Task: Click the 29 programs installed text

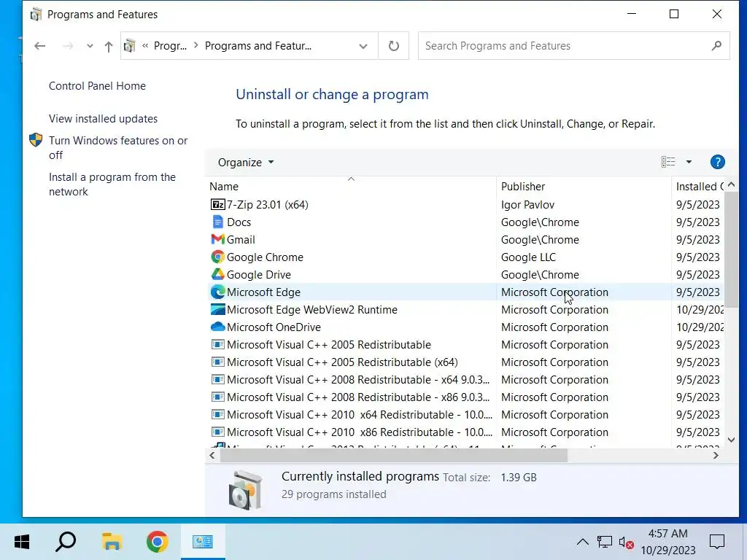Action: (333, 494)
